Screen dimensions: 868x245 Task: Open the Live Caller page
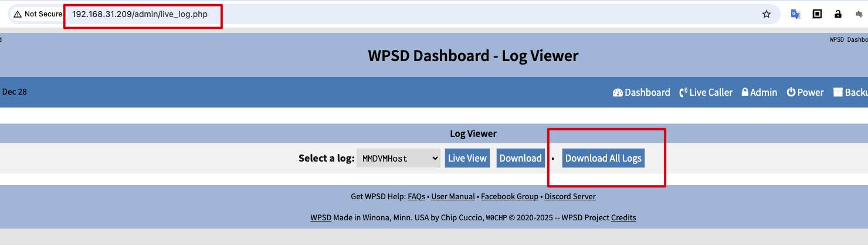706,92
